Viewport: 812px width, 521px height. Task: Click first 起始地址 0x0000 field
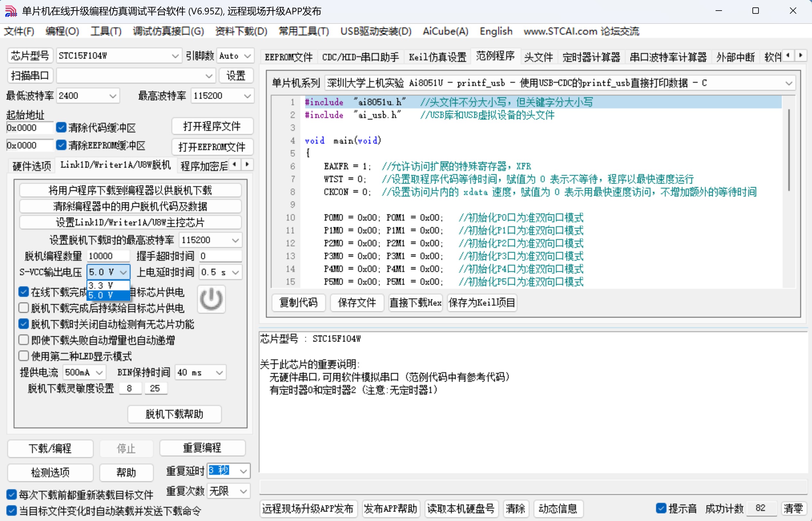(30, 128)
